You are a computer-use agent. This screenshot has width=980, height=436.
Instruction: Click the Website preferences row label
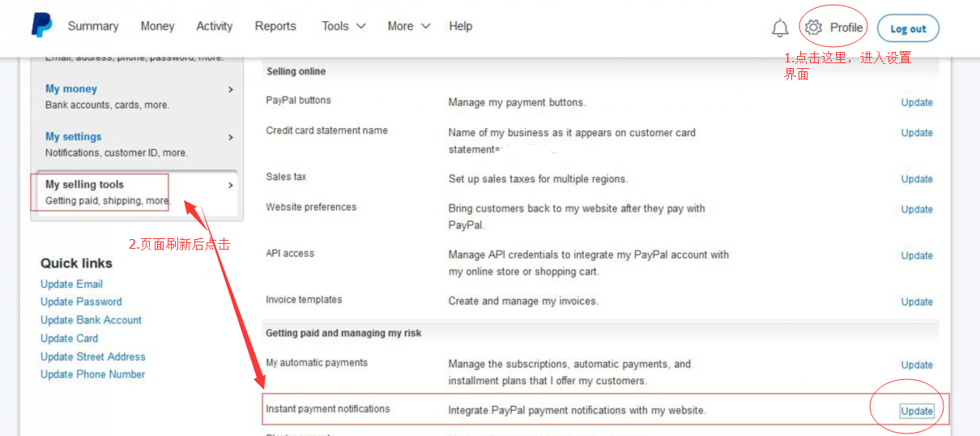click(x=311, y=207)
